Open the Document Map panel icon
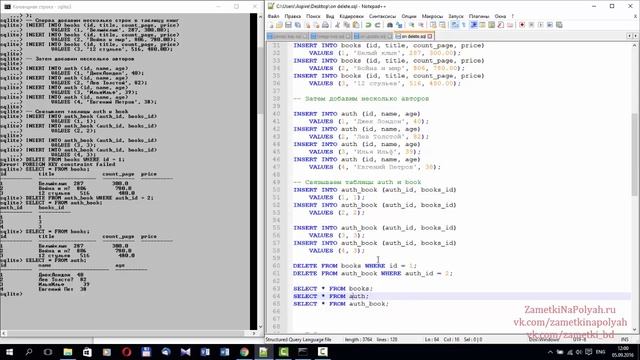 [491, 25]
